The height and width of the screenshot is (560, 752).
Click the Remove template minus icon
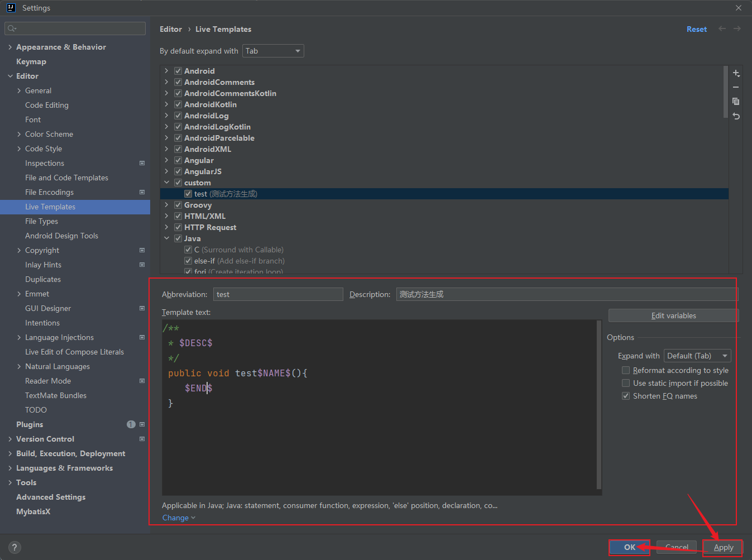pos(736,87)
